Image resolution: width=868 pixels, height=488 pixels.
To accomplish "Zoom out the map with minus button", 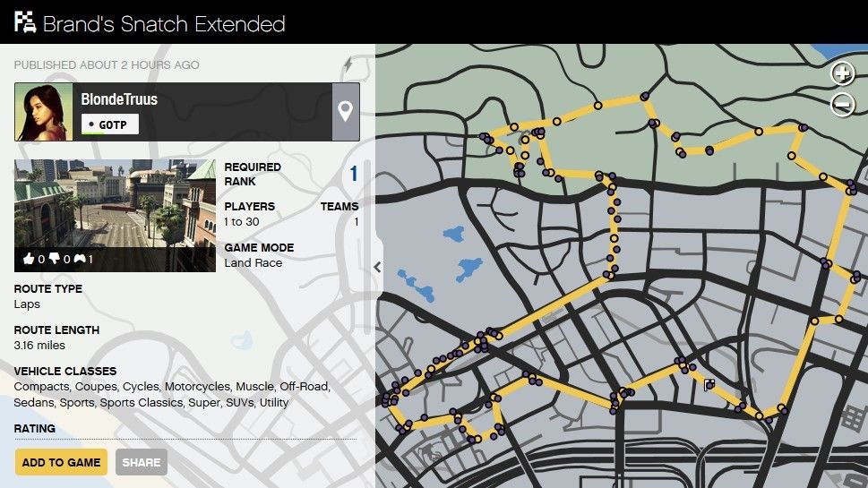I will [843, 104].
